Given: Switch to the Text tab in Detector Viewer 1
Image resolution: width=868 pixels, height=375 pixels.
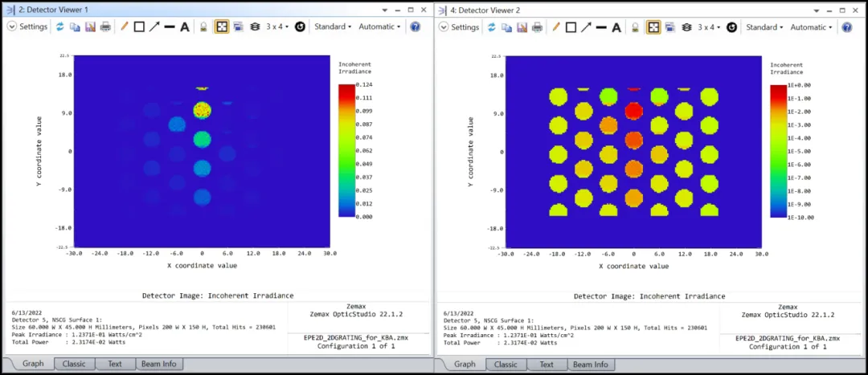Looking at the screenshot, I should tap(115, 364).
